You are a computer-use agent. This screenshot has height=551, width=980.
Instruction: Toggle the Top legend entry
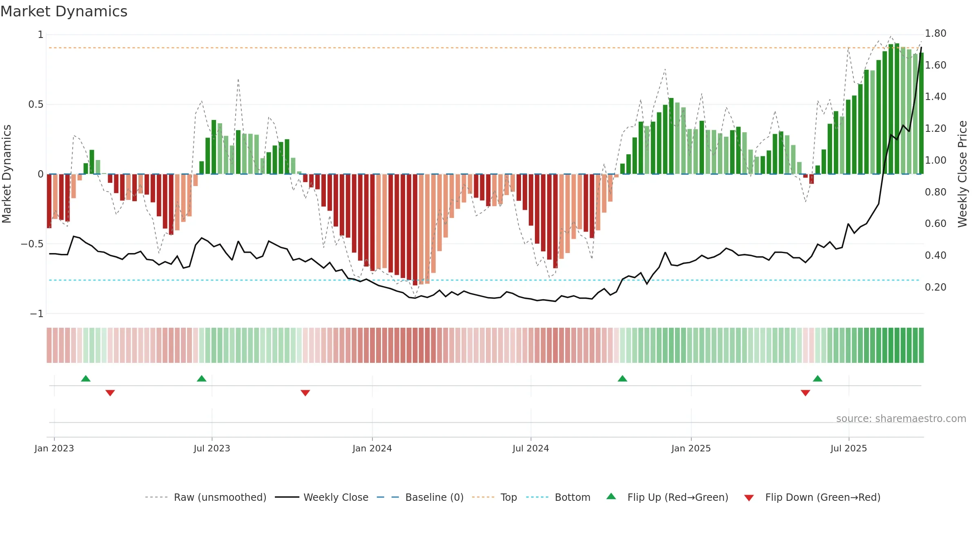[494, 497]
